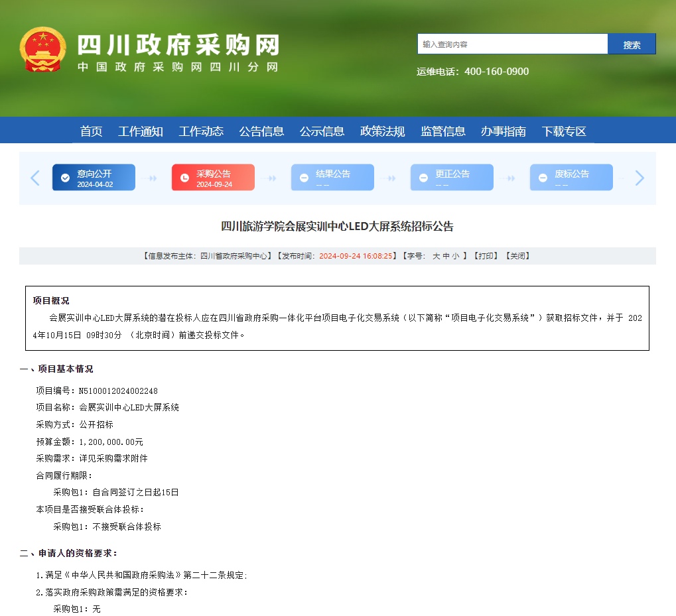Viewport: 676px width, 616px height.
Task: Open the 下载专区 menu
Action: (564, 131)
